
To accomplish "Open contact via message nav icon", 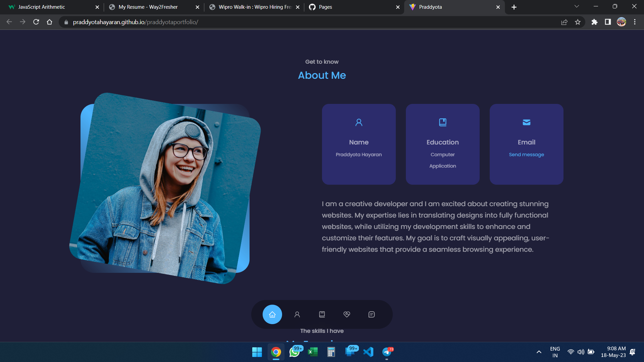I will pyautogui.click(x=372, y=314).
